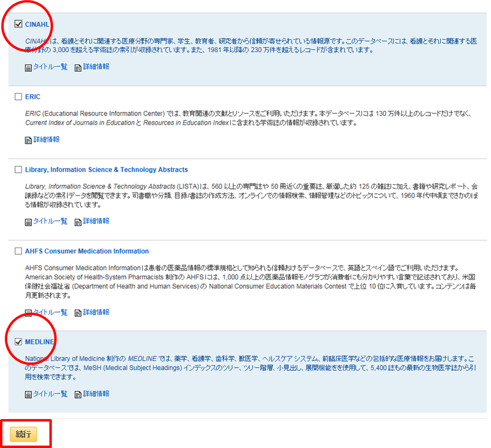Open 詳細情報 link for ERIC

click(x=46, y=139)
